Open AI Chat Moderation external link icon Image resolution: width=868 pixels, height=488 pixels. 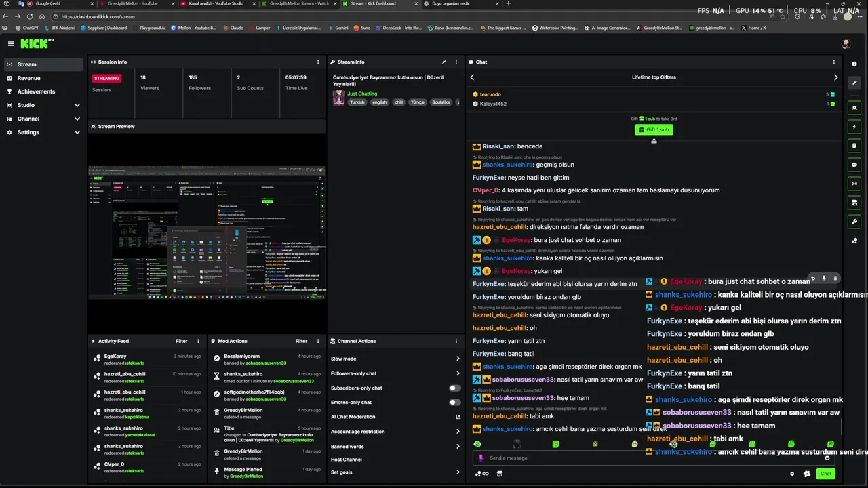pos(458,417)
